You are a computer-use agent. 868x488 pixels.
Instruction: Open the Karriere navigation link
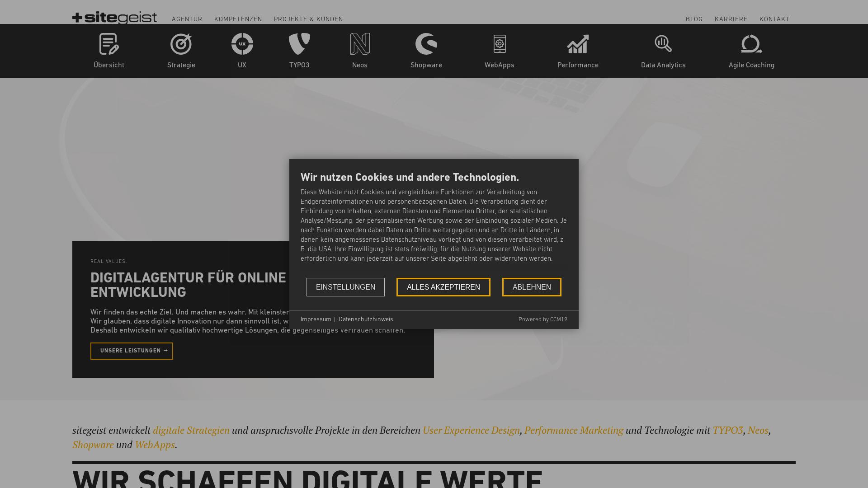pos(731,19)
